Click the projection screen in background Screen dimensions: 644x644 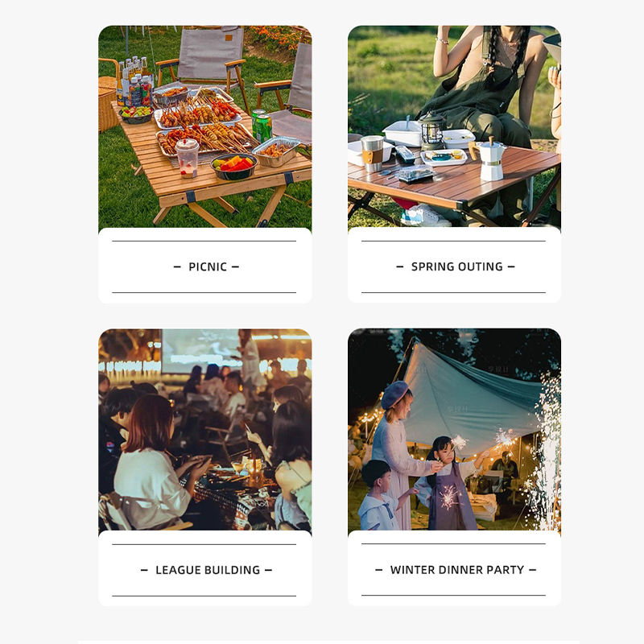(201, 351)
